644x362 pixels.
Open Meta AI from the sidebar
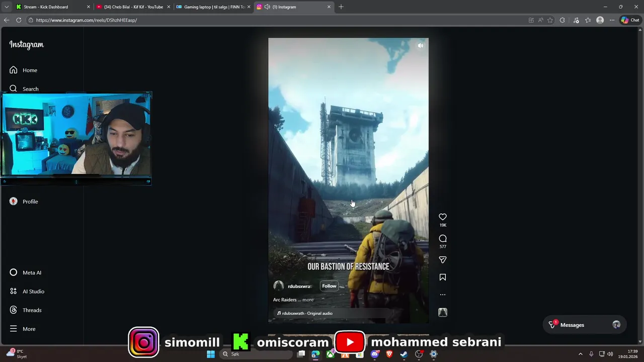tap(26, 273)
